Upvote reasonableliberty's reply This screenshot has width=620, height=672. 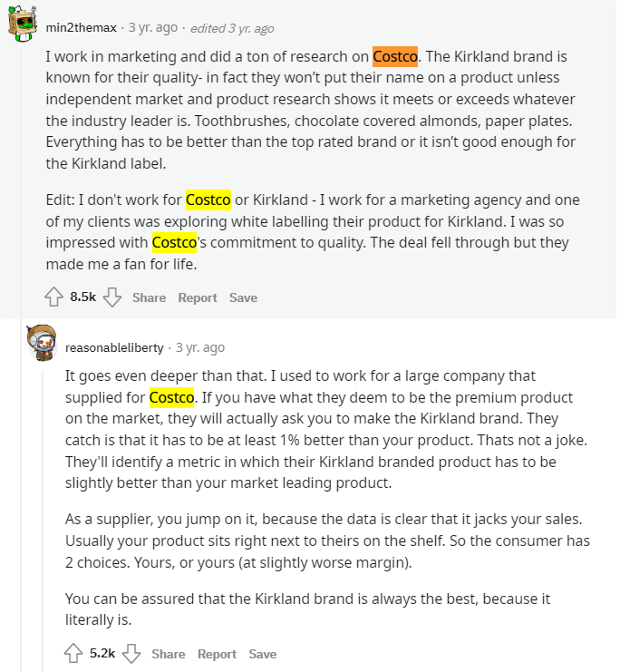pos(73,654)
